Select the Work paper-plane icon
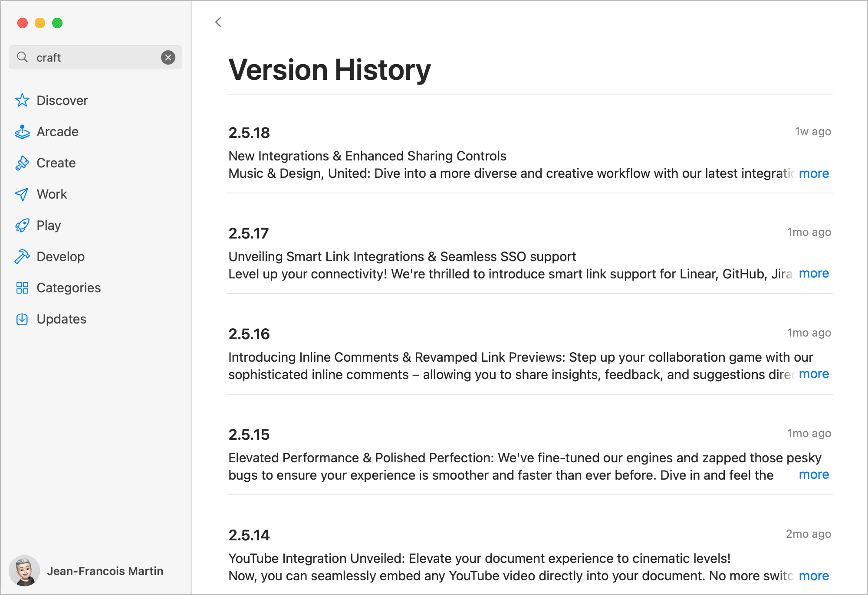 click(x=22, y=194)
